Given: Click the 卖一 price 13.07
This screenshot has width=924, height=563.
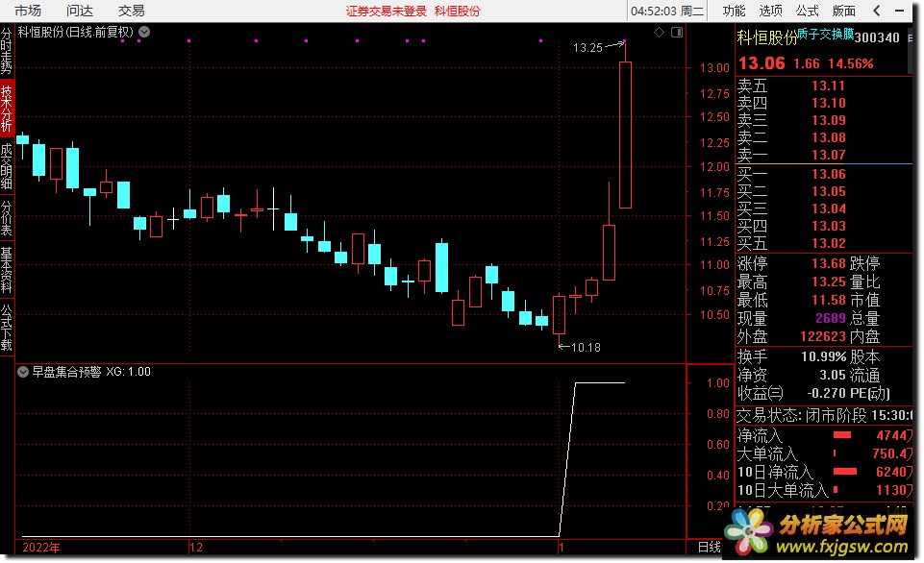Looking at the screenshot, I should coord(828,155).
